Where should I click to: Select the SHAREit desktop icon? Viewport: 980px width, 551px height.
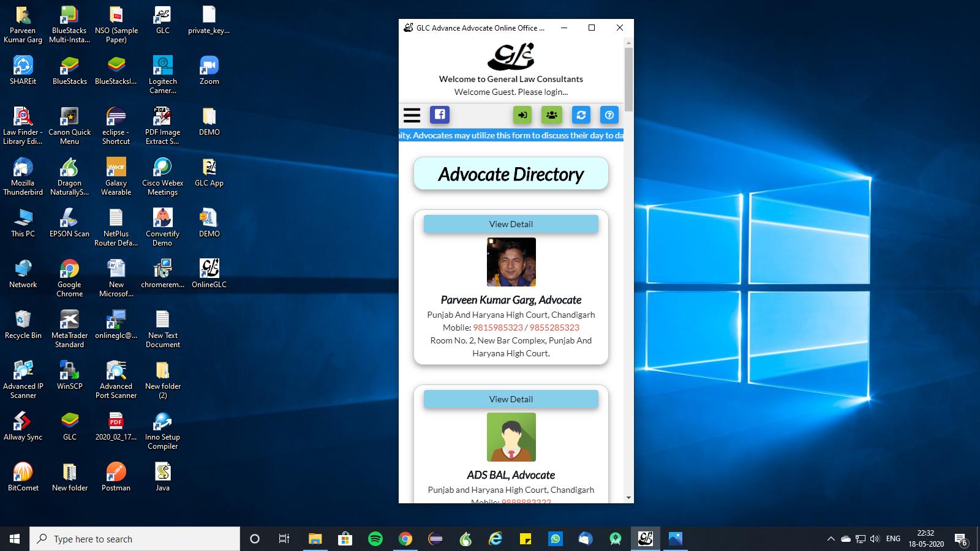[23, 70]
